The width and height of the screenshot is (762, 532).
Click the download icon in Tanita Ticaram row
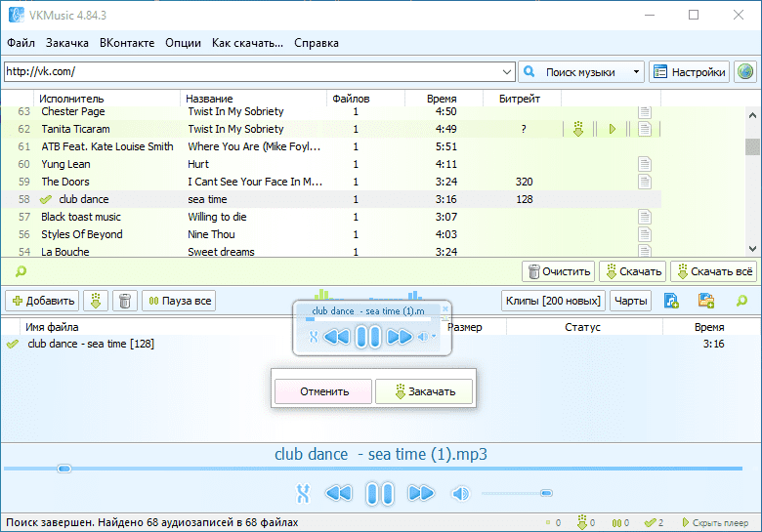[x=577, y=129]
